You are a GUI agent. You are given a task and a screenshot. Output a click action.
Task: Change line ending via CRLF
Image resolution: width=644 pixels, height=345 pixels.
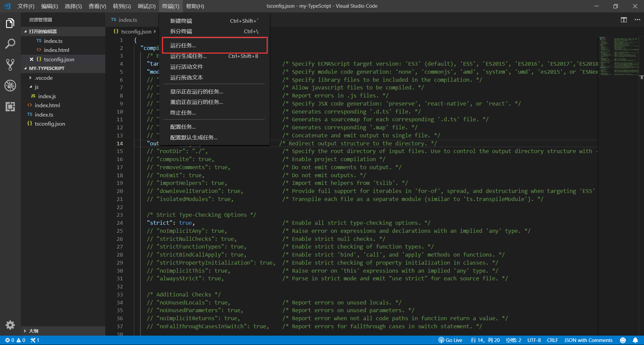(x=552, y=340)
